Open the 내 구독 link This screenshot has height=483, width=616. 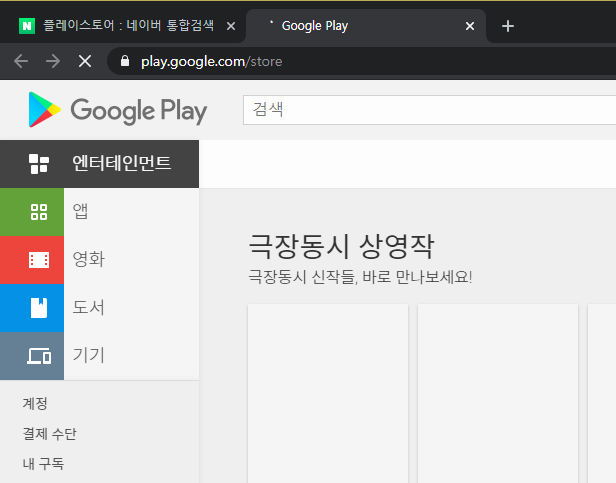click(x=43, y=464)
